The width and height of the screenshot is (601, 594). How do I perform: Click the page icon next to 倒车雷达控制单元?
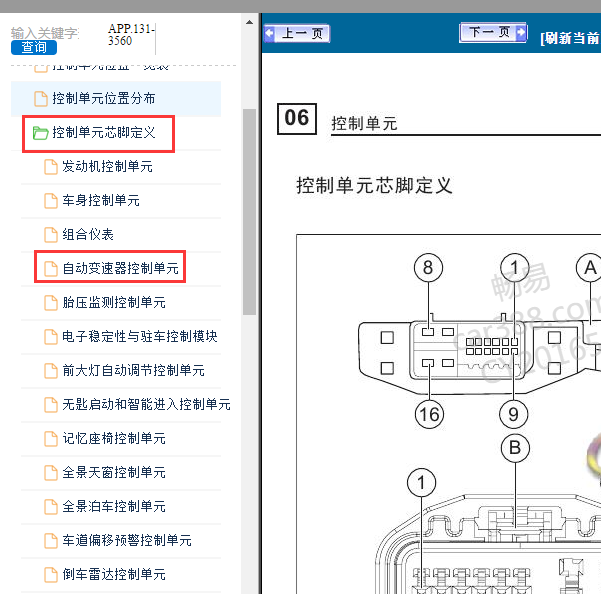51,574
